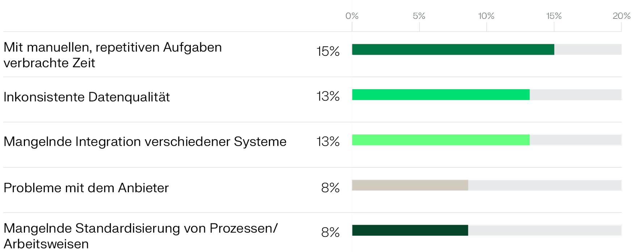Click gray remainder of the top bar
644x252 pixels.
coord(588,49)
